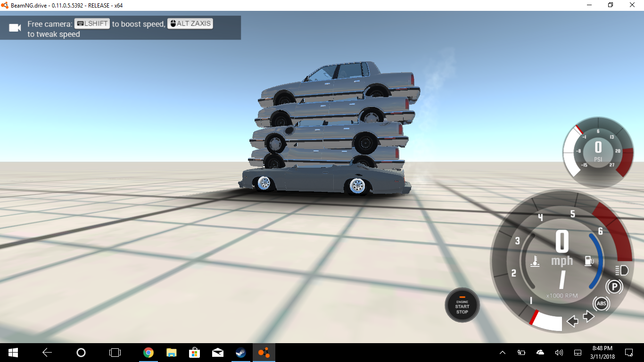Open Task View on the taskbar
Screen dimensions: 644x362
point(115,353)
